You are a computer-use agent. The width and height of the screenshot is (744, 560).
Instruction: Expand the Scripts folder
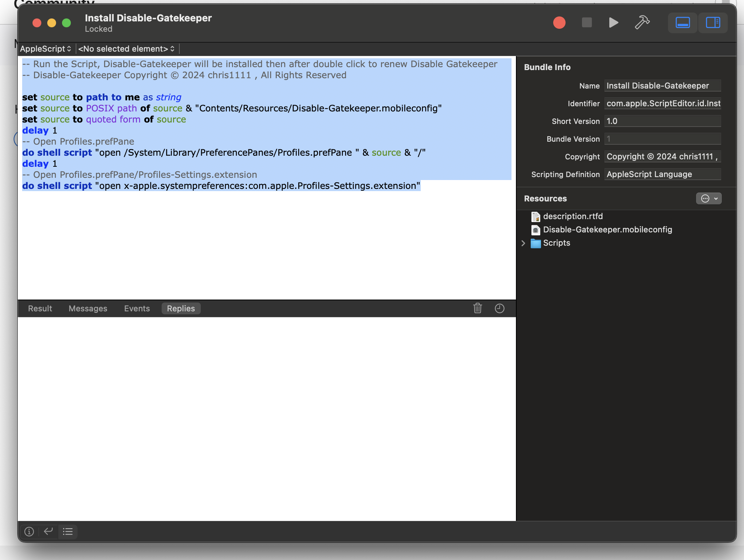pos(523,243)
